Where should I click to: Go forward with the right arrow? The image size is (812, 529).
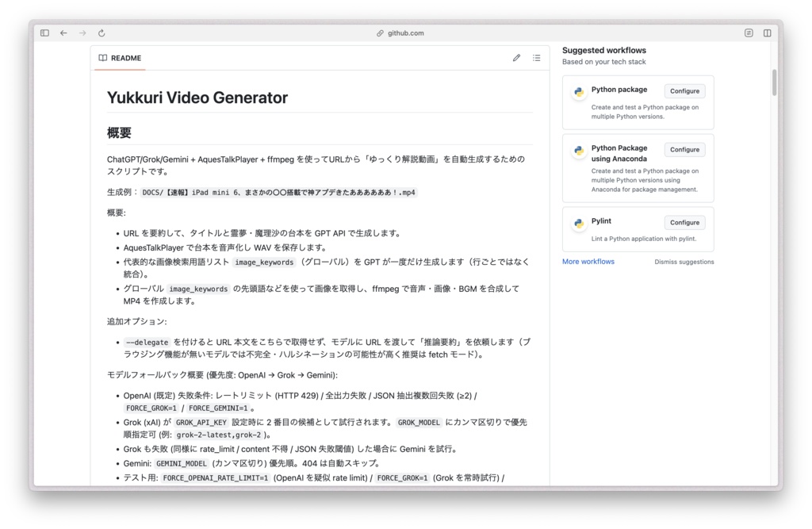coord(82,33)
